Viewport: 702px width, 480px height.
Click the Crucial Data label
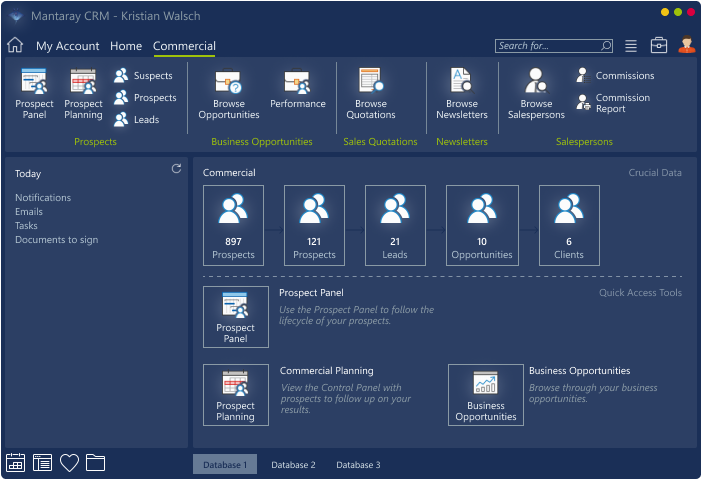[x=655, y=173]
